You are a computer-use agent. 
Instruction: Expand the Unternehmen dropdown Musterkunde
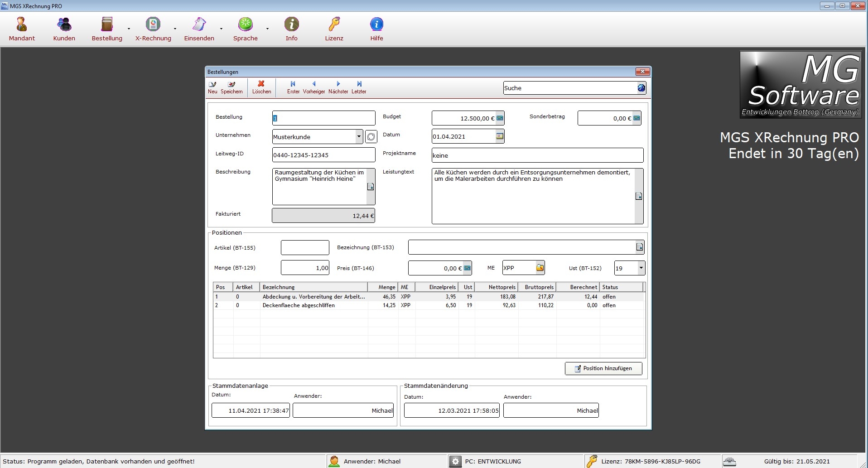[359, 136]
